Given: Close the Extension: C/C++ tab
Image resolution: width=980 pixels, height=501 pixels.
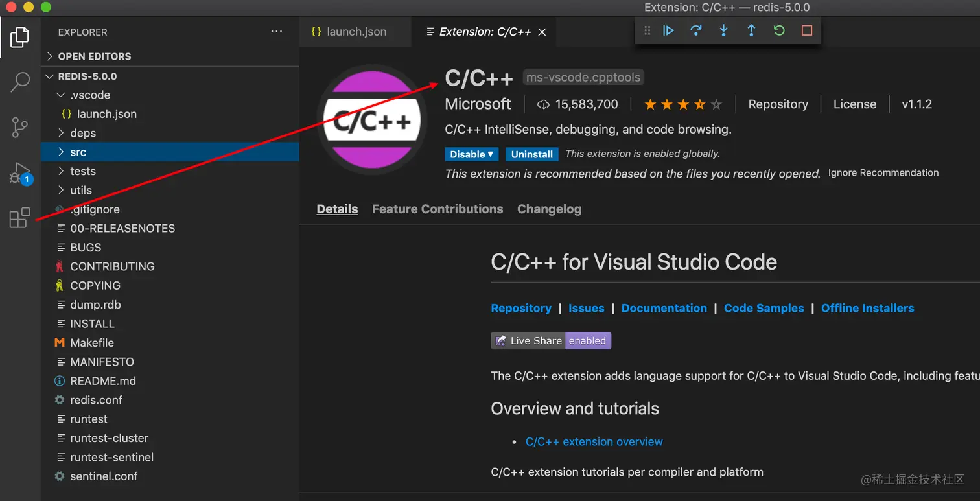Looking at the screenshot, I should click(542, 32).
